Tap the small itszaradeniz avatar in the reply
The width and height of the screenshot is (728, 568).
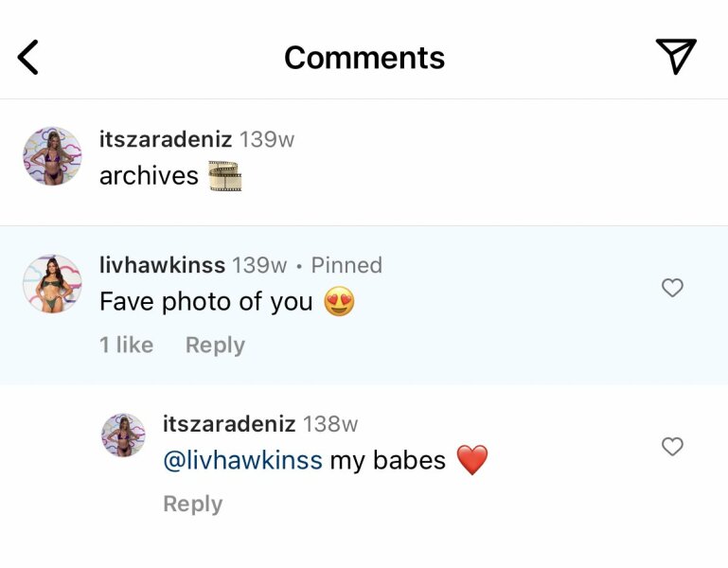(x=124, y=435)
